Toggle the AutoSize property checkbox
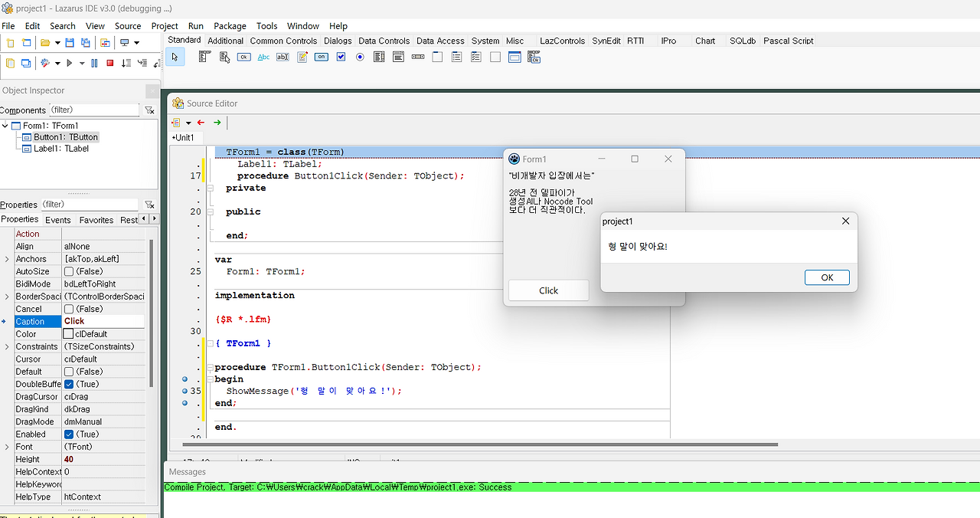 coord(69,271)
